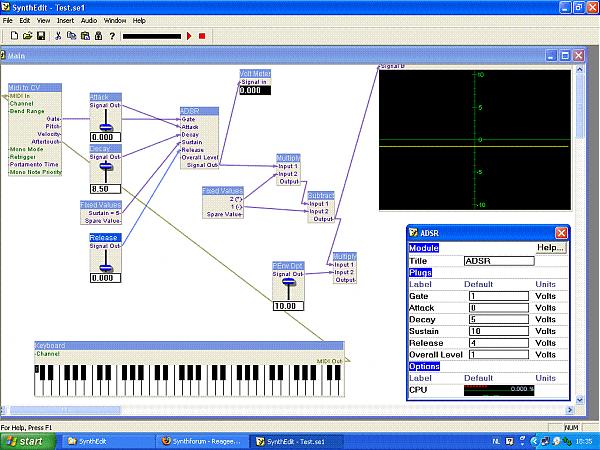600x450 pixels.
Task: Open the Windows Start menu
Action: [28, 441]
